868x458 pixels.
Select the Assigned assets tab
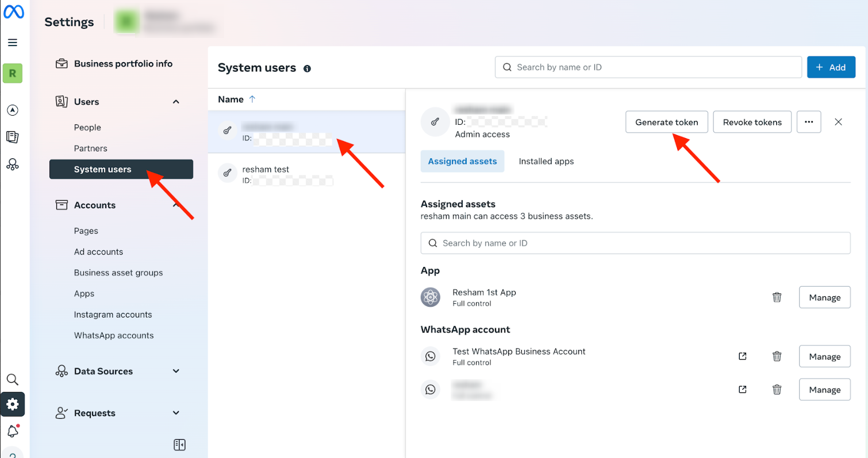pos(462,161)
